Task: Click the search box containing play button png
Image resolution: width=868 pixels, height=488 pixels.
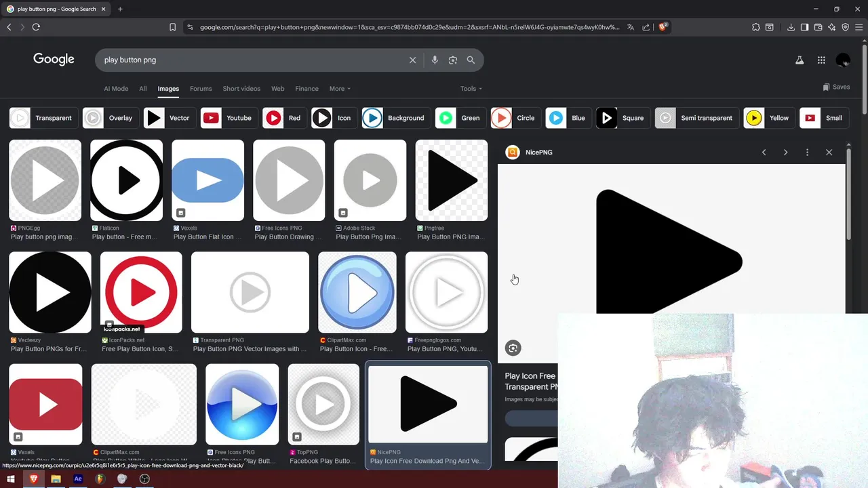Action: point(251,60)
